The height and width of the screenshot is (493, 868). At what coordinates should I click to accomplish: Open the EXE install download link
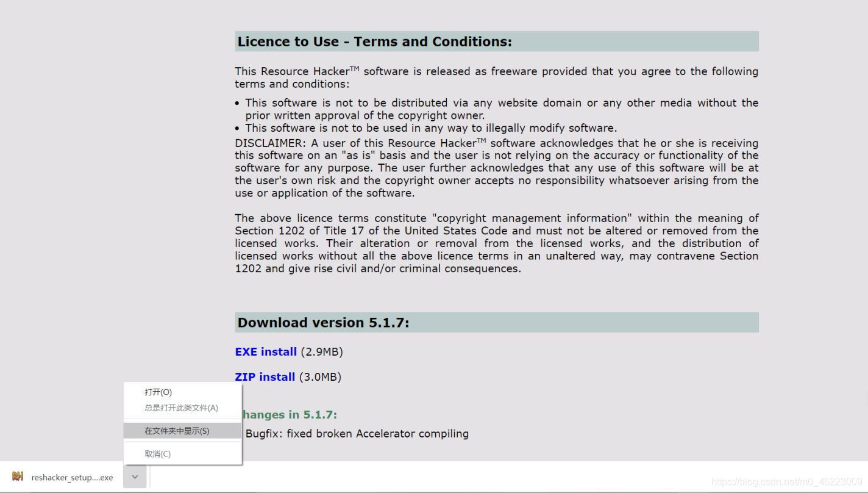(266, 352)
